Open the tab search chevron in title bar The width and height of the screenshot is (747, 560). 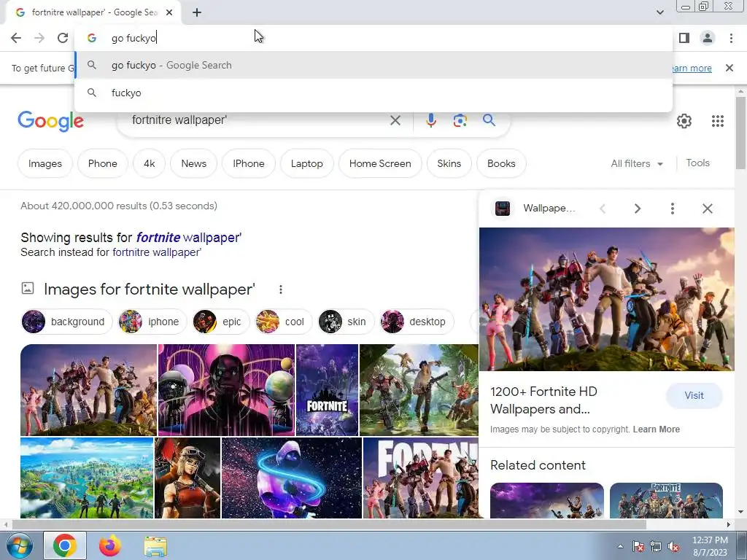pyautogui.click(x=659, y=12)
